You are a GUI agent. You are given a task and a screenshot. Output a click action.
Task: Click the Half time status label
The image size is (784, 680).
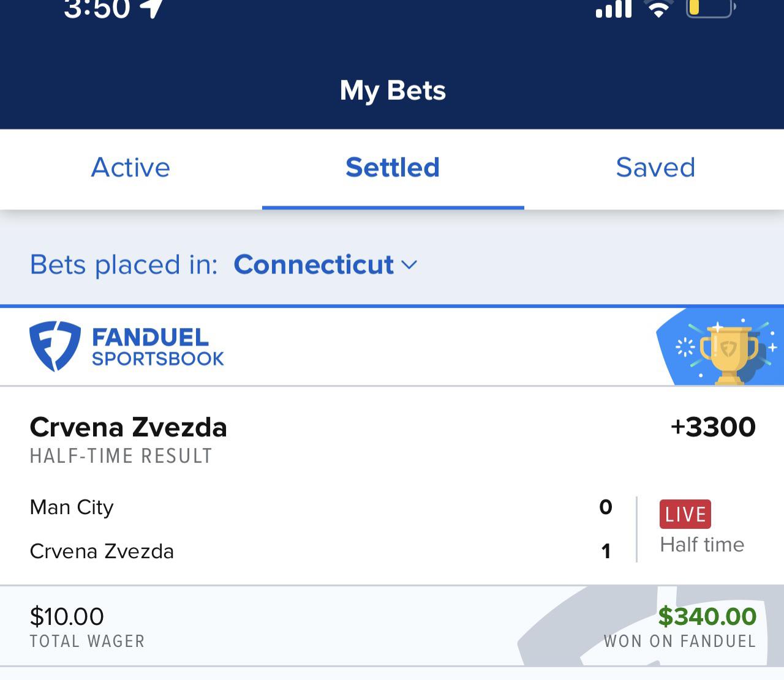(702, 544)
